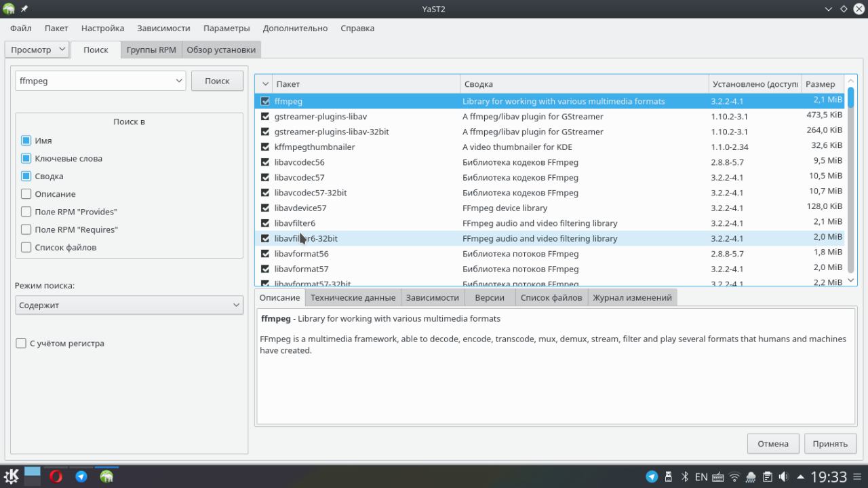Click the keyboard tray icon

718,476
